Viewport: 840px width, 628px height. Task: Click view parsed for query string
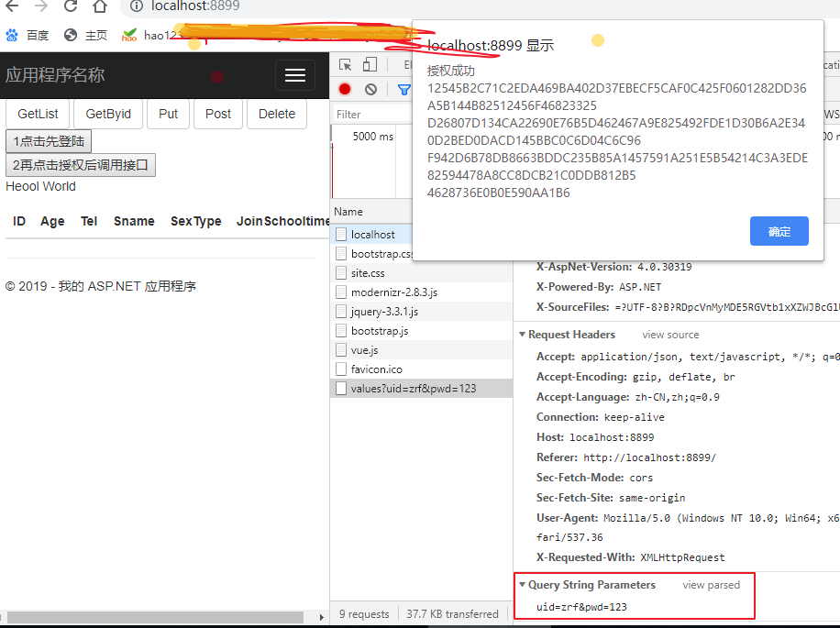point(711,585)
